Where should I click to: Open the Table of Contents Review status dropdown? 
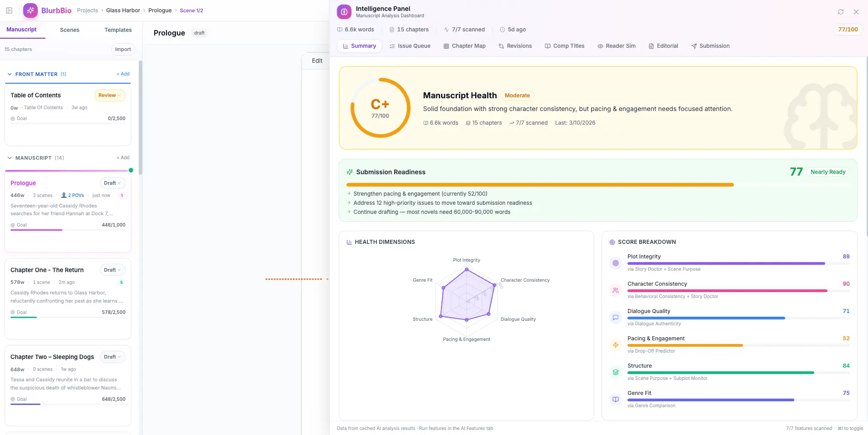110,95
